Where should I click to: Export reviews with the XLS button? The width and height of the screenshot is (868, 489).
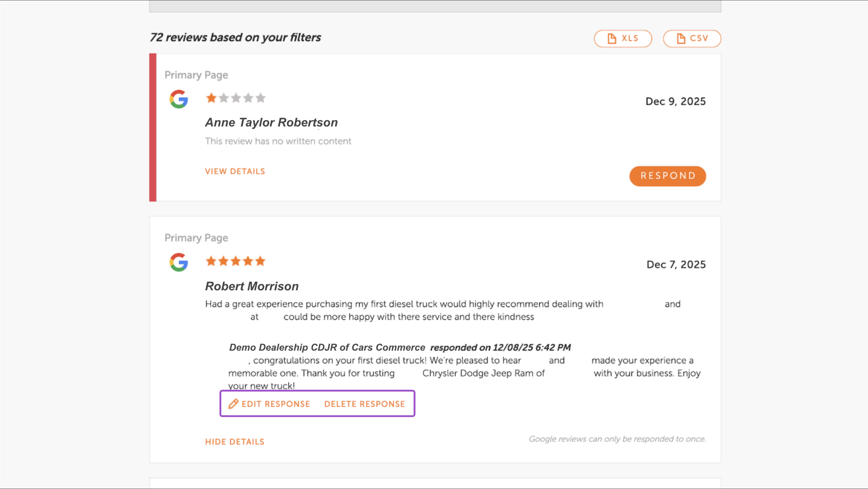click(x=623, y=39)
